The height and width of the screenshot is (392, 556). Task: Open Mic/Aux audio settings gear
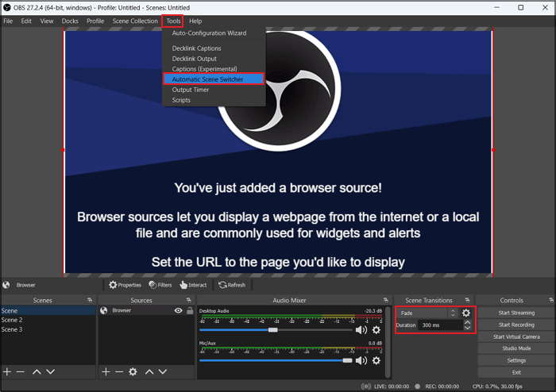(x=376, y=360)
